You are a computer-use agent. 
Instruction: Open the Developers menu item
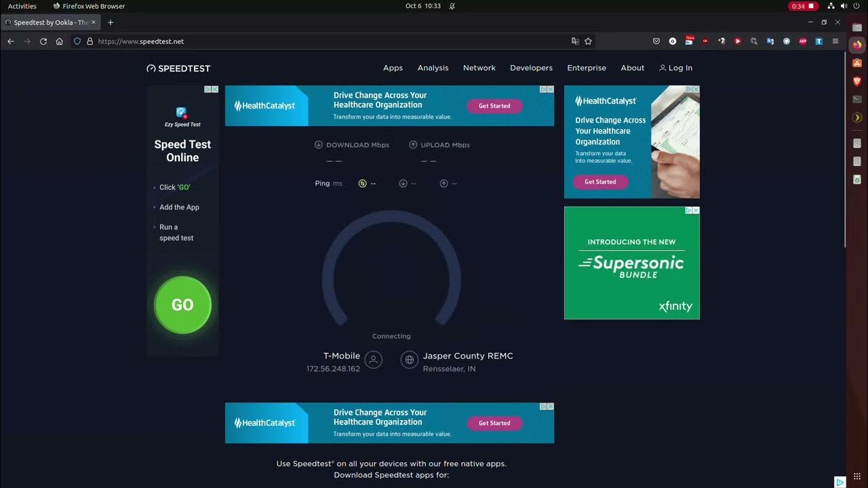[x=531, y=68]
